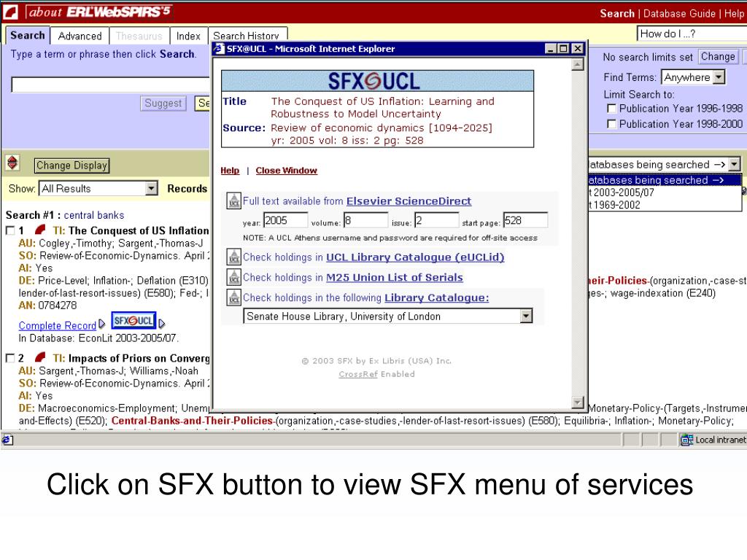747x560 pixels.
Task: Click the volume field containing 8
Action: pyautogui.click(x=366, y=220)
